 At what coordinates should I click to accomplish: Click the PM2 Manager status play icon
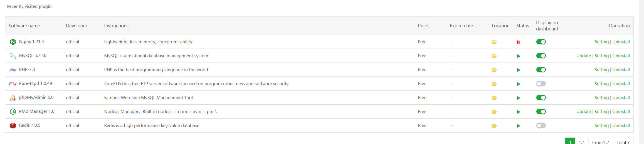click(519, 112)
